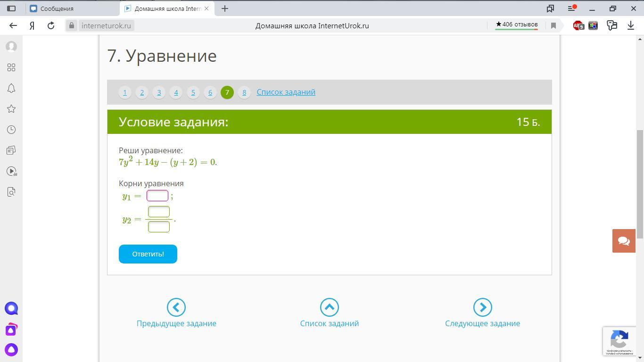This screenshot has height=362, width=644.
Task: Close the Домашняя школа InternetUrok tab
Action: tap(206, 8)
